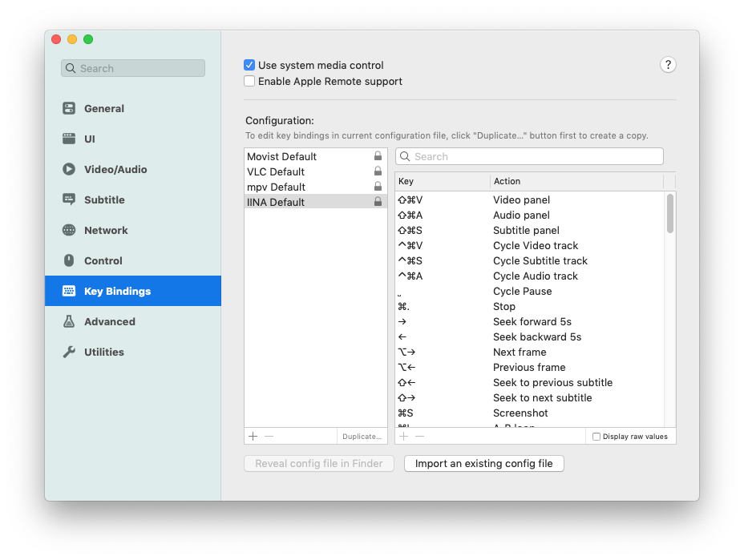The width and height of the screenshot is (744, 560).
Task: Click Import an existing config file
Action: (x=484, y=463)
